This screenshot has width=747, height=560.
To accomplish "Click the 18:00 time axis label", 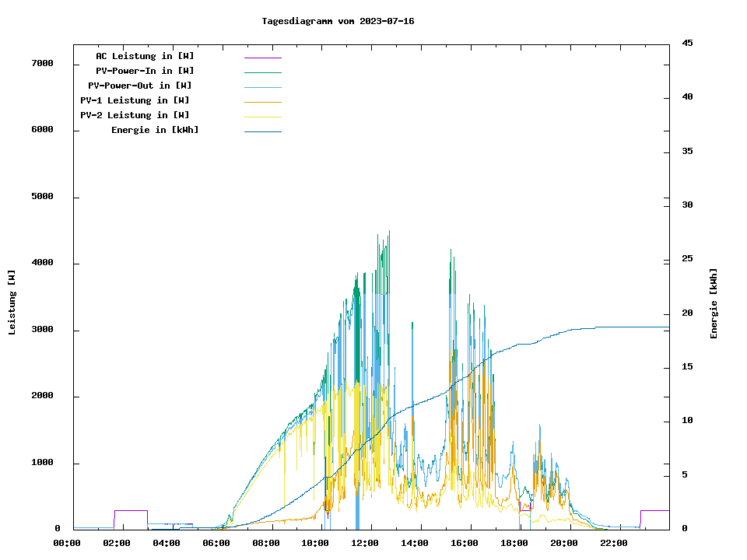I will 514,543.
